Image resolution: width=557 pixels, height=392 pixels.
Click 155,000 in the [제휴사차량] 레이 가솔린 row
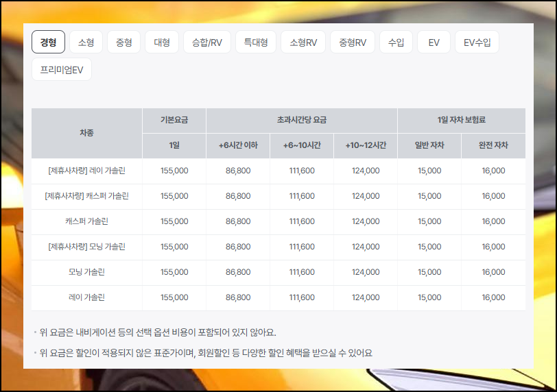(174, 171)
